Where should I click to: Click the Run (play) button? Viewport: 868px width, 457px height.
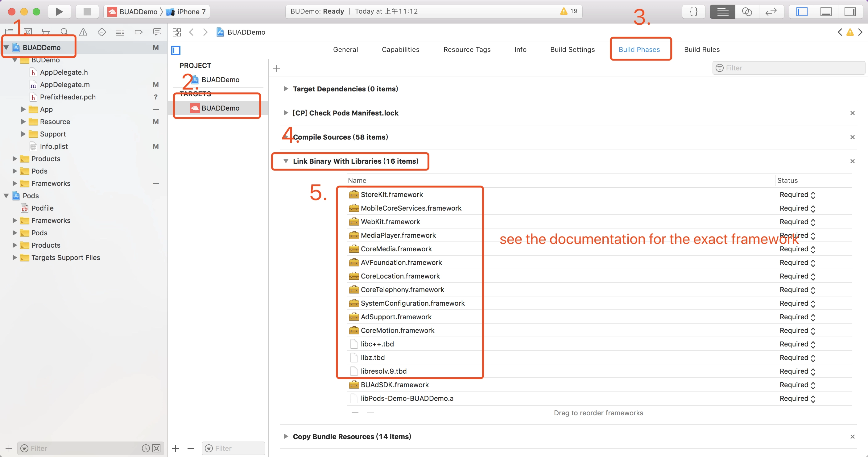tap(59, 12)
